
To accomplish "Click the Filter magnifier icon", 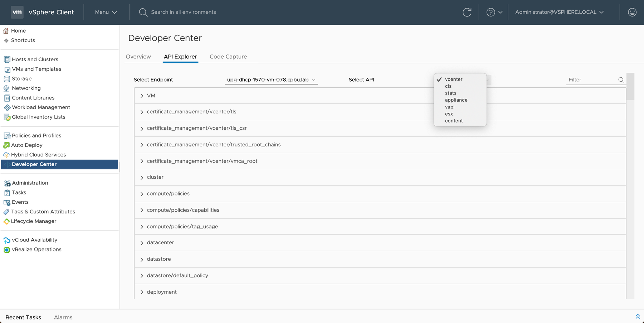I will tap(621, 80).
